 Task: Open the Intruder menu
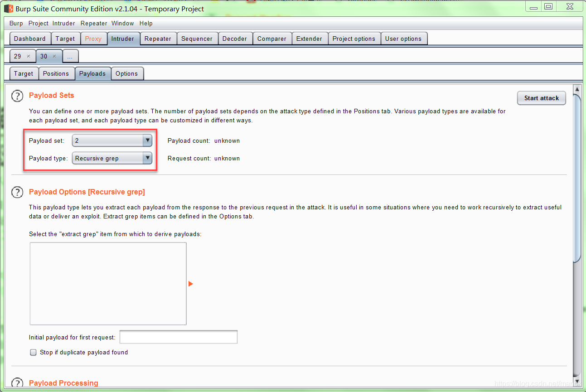(64, 23)
